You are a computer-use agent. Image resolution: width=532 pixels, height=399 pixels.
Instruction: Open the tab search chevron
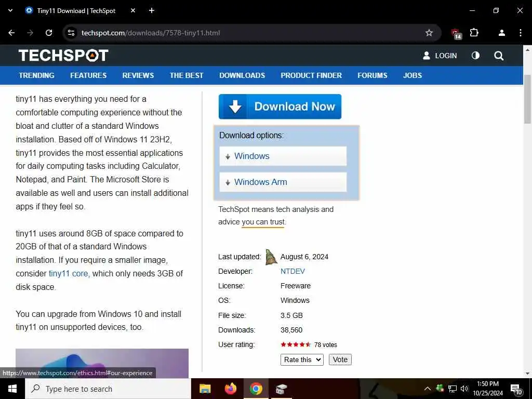pos(10,10)
